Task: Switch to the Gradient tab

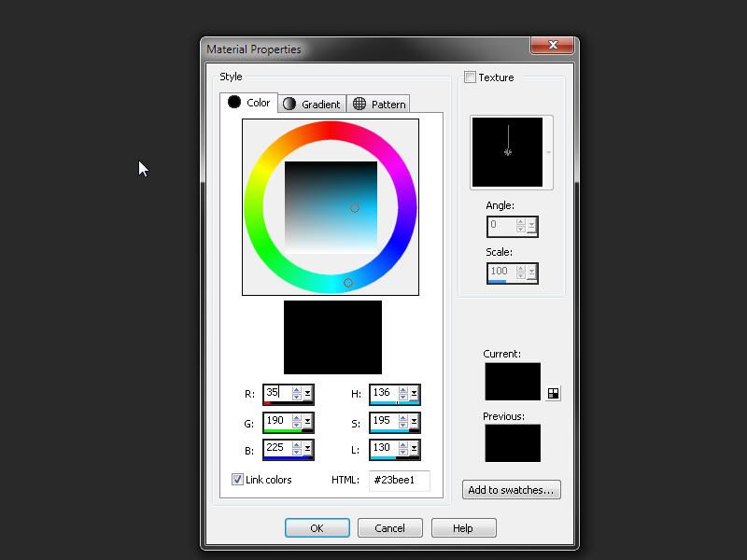Action: point(312,105)
